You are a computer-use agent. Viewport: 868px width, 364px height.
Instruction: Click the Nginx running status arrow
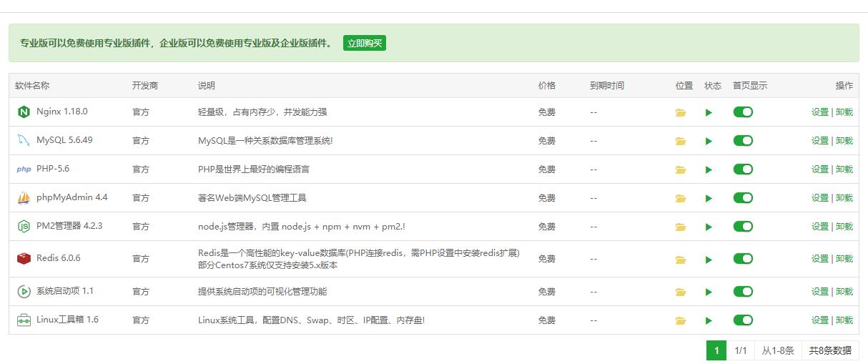709,112
